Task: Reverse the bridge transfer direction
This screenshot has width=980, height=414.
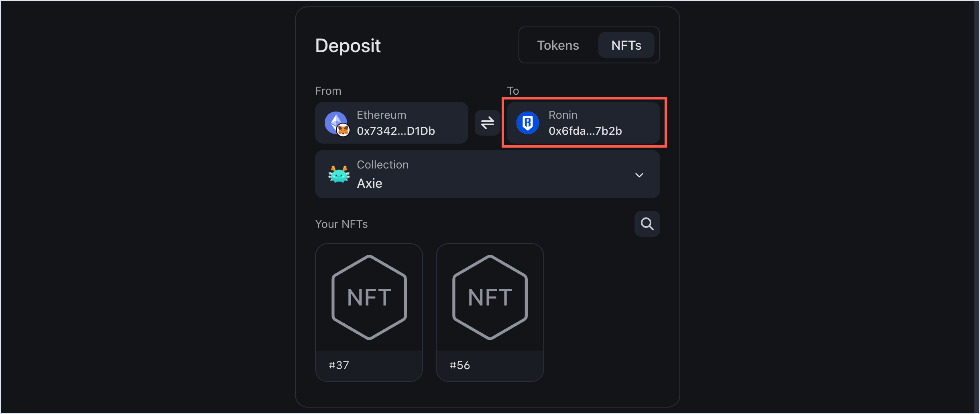Action: [x=487, y=123]
